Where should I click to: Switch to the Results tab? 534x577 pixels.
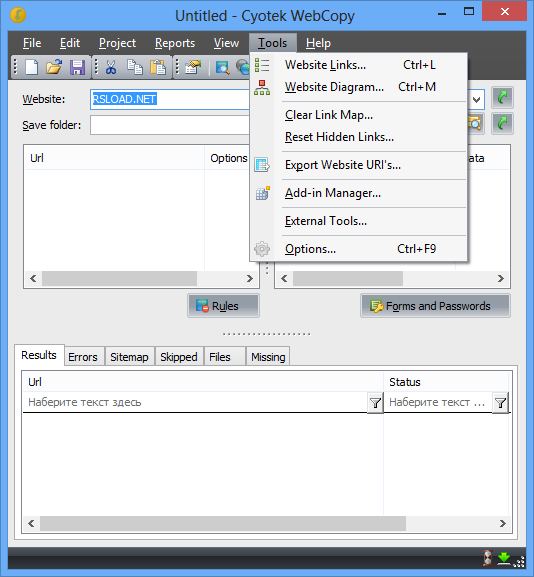point(39,355)
